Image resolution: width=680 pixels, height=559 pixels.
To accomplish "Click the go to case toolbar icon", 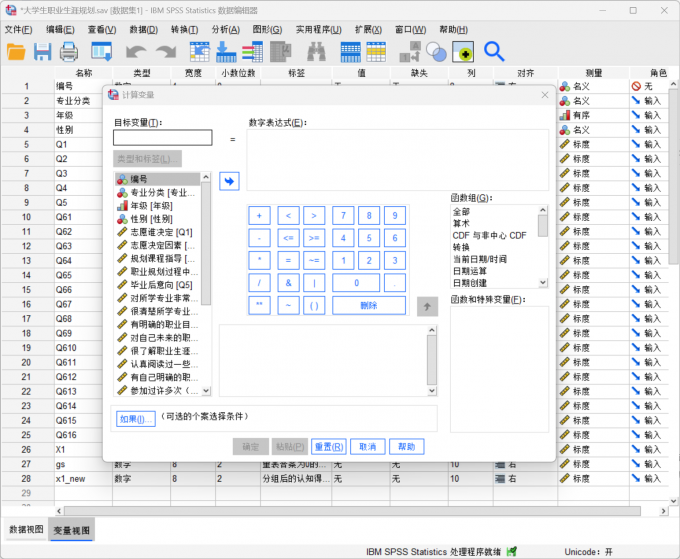I will pos(199,52).
